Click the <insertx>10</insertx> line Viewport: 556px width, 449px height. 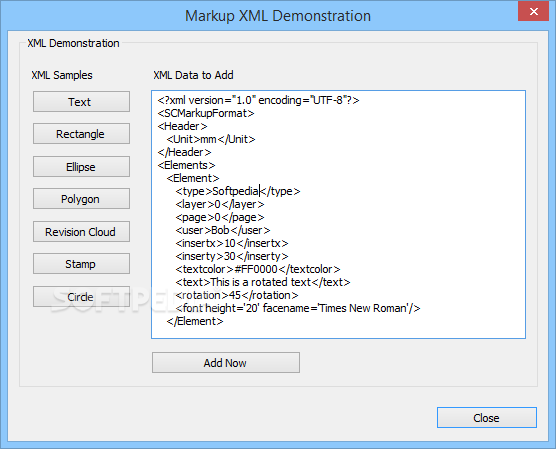[232, 243]
